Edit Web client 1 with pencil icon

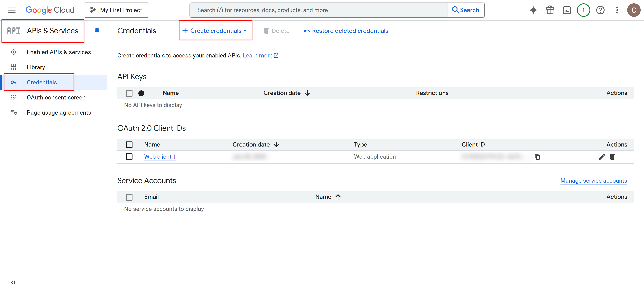tap(602, 157)
